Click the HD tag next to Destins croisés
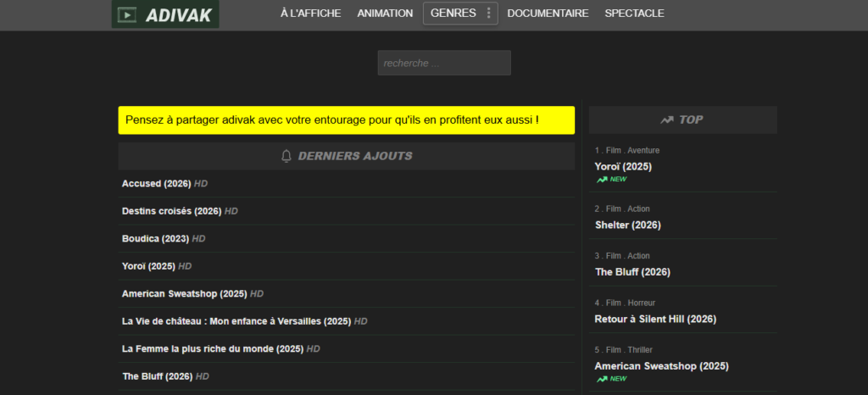 [x=231, y=211]
